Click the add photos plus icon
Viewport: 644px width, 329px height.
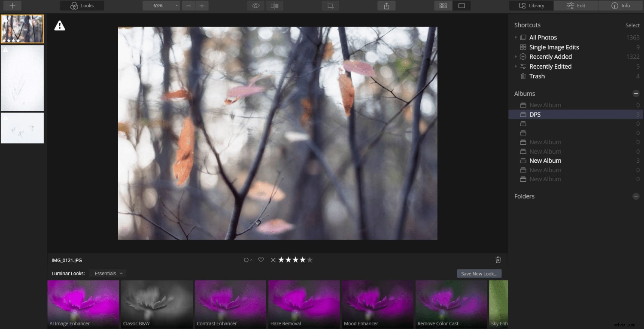(12, 6)
